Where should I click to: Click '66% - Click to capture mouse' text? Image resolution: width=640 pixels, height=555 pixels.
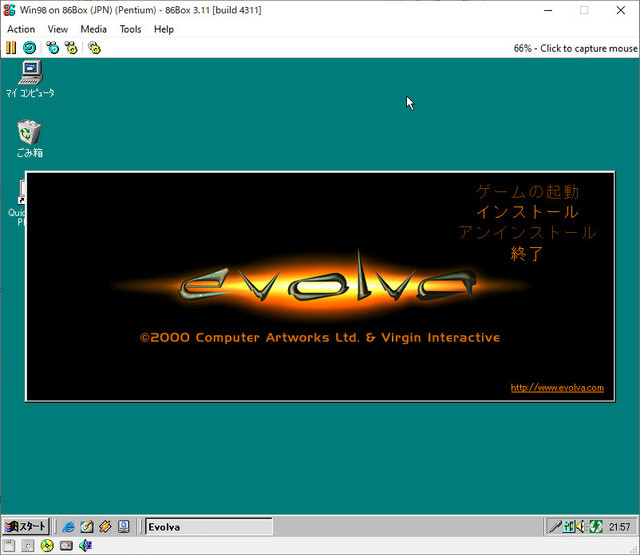coord(575,48)
